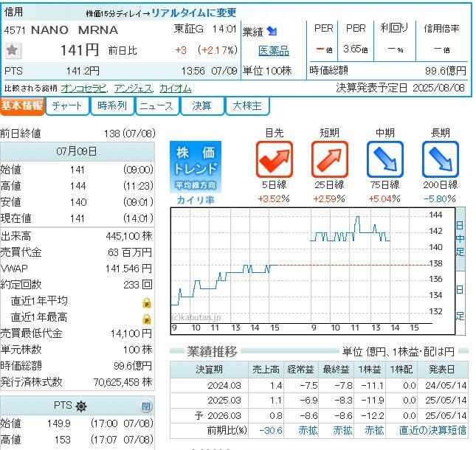Select 発行済株式数 value 70,625,458 株

click(123, 382)
